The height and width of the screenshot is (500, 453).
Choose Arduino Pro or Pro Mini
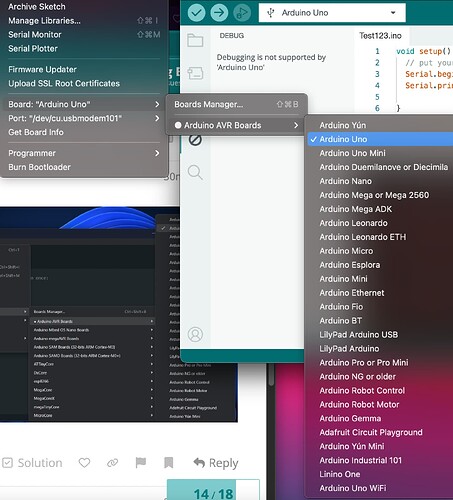click(380, 363)
